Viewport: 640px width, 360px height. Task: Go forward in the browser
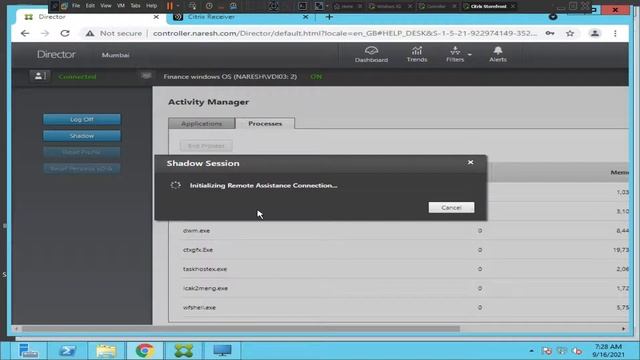point(45,33)
